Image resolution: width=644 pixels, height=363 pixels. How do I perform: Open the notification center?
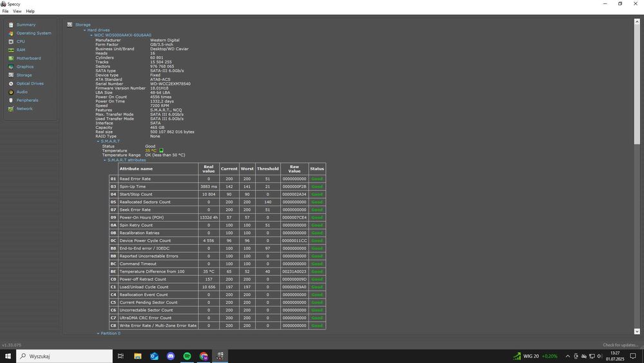(633, 356)
